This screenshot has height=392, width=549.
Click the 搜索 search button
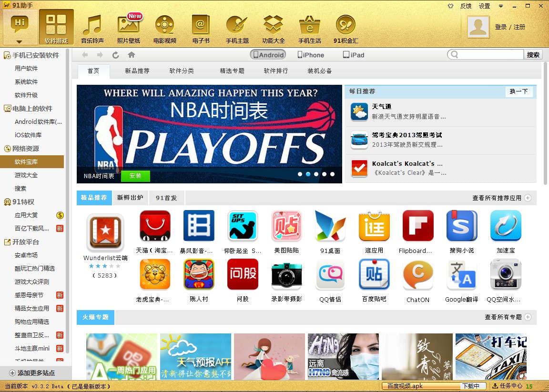click(x=533, y=55)
